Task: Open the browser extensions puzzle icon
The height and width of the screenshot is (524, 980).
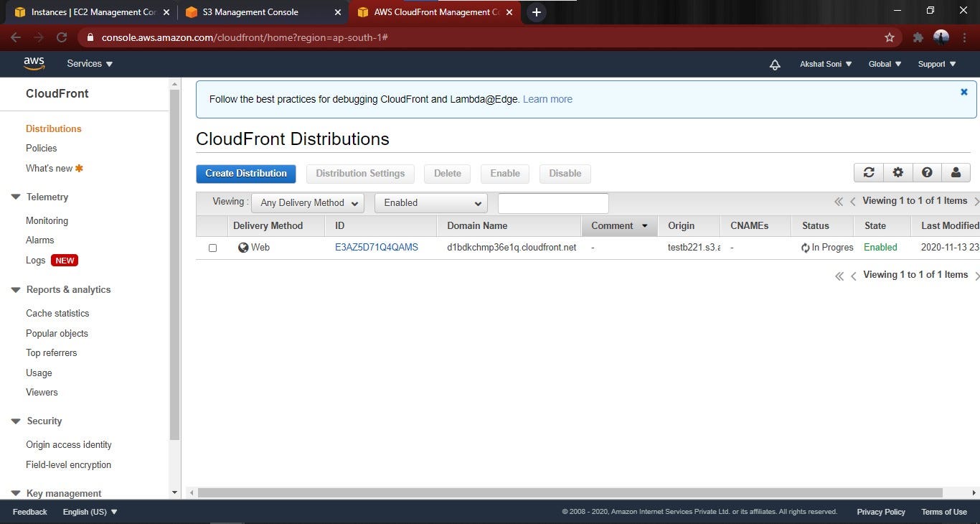Action: click(x=918, y=37)
